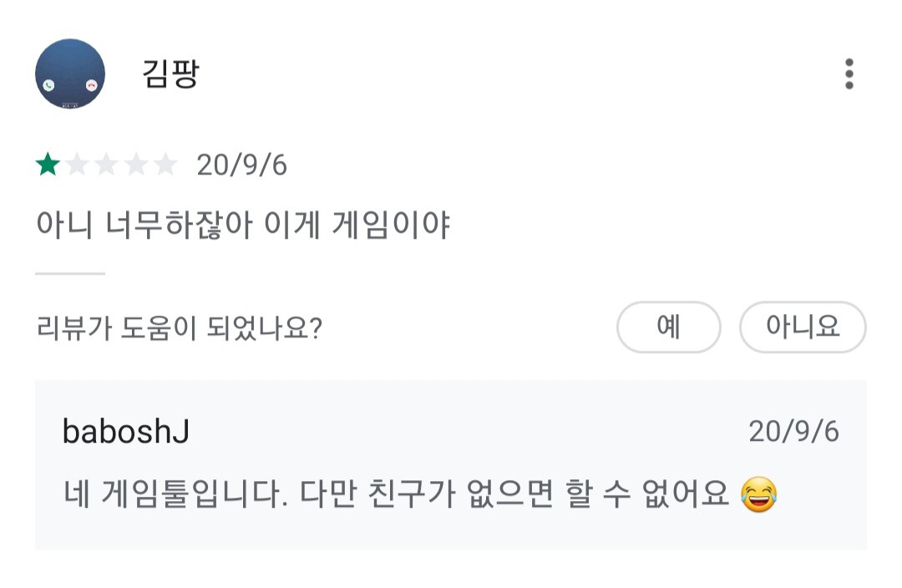Click the red hang-up icon inside avatar
Viewport: 902px width, 588px height.
pyautogui.click(x=91, y=85)
